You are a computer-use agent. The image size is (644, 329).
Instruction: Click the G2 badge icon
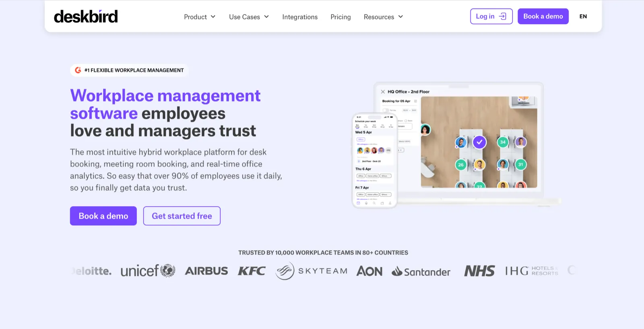click(78, 70)
